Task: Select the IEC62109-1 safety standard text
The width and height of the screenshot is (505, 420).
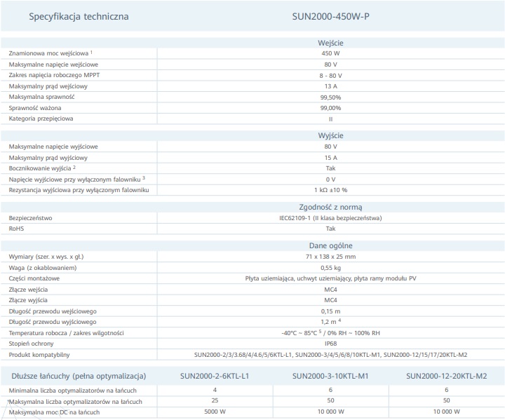Action: [330, 218]
